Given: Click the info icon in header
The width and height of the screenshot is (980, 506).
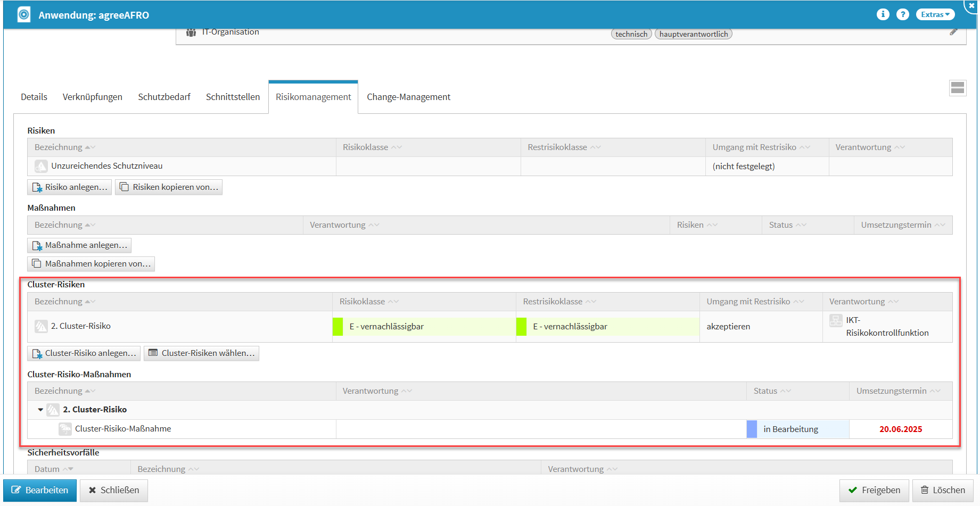Looking at the screenshot, I should (883, 14).
